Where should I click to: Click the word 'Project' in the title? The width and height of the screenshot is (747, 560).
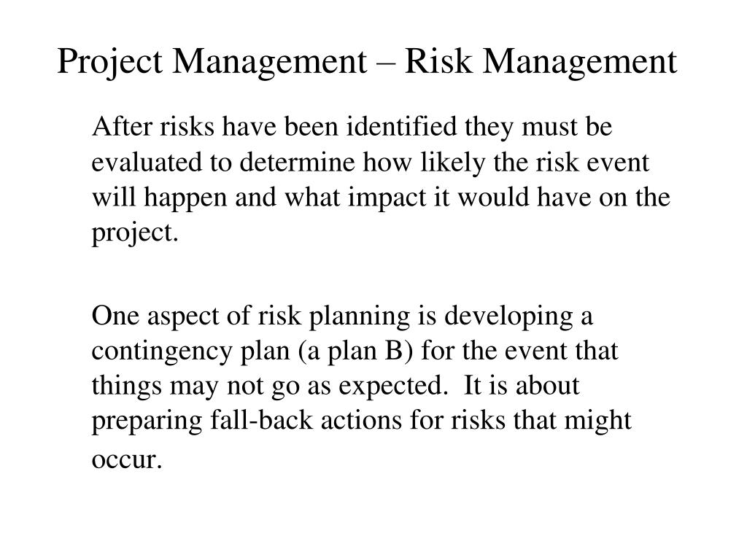110,63
